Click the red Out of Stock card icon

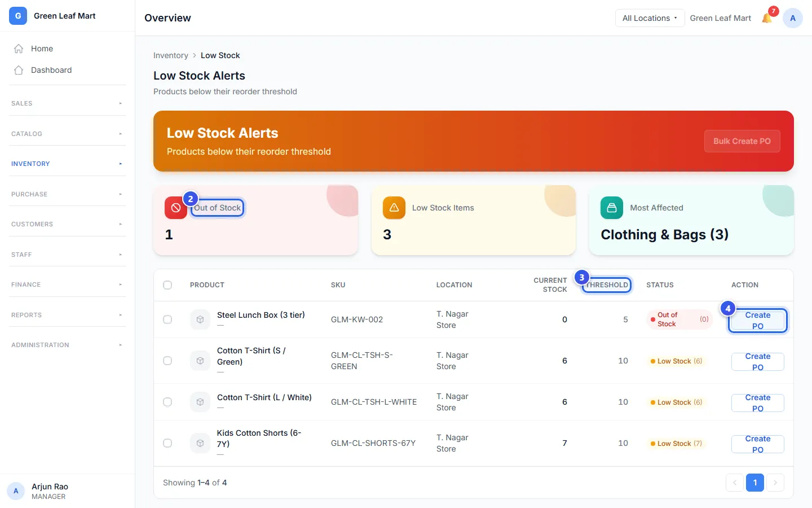[176, 208]
